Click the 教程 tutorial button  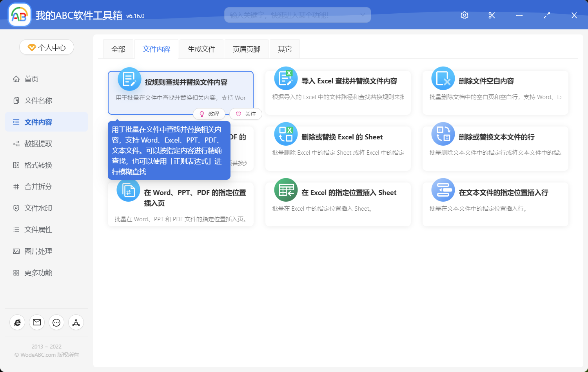(x=210, y=114)
